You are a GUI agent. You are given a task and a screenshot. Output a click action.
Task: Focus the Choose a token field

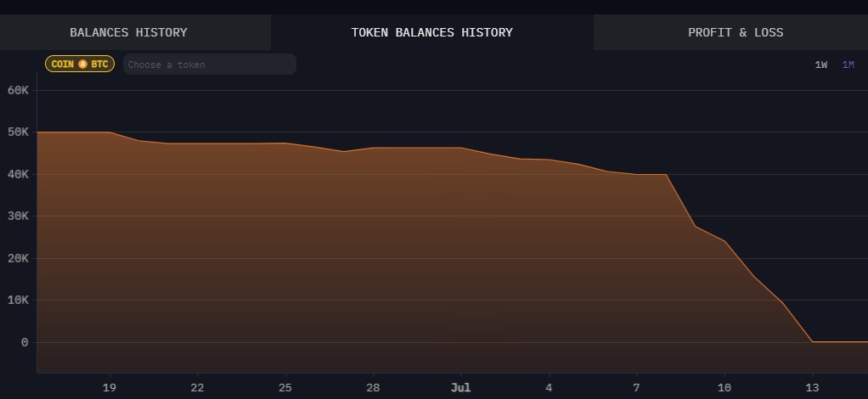pos(209,65)
